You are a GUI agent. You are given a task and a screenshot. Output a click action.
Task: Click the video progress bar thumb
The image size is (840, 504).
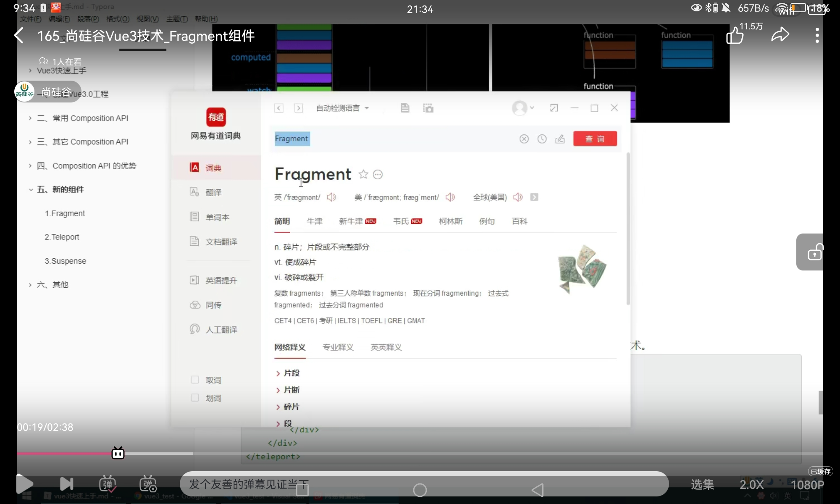[x=118, y=453]
